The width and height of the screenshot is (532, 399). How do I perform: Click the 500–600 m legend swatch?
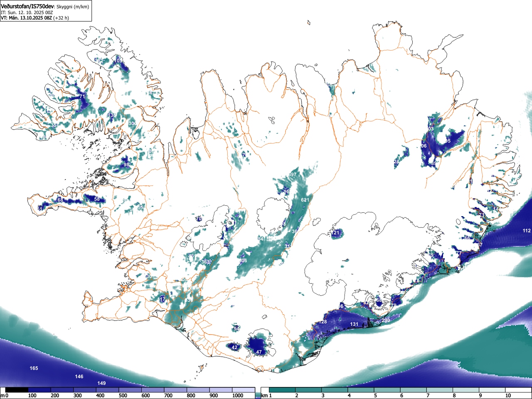point(130,390)
